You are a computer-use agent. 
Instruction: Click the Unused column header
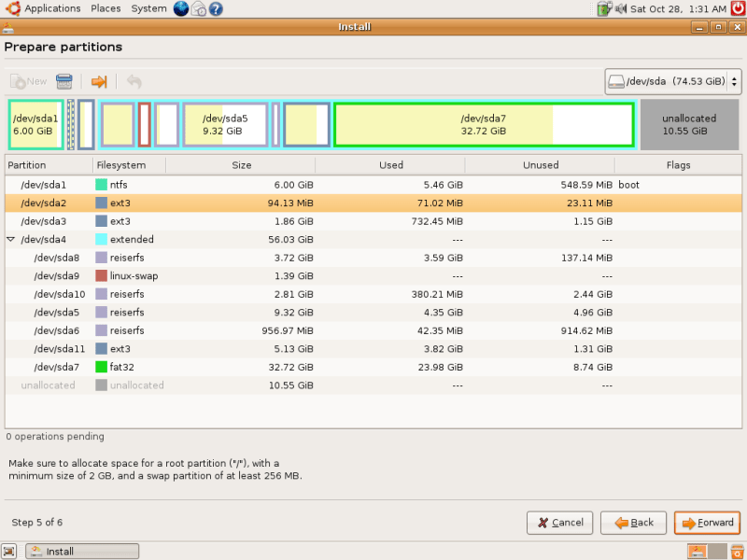[540, 165]
